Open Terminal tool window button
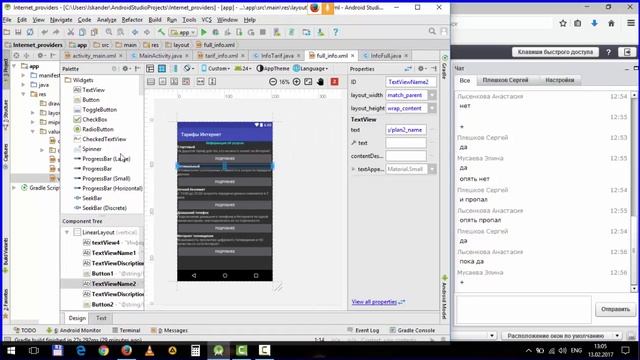640x360 pixels. point(127,330)
